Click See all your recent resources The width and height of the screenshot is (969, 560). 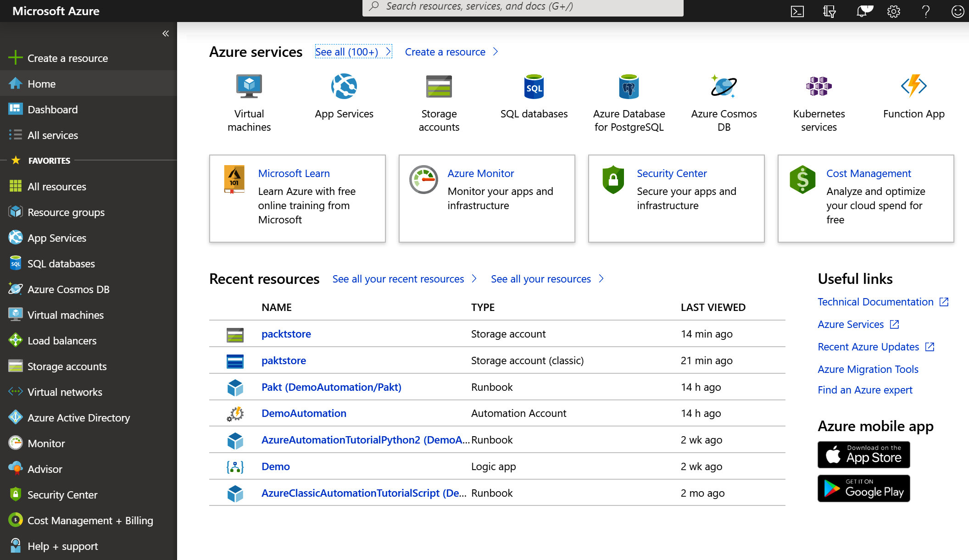404,279
